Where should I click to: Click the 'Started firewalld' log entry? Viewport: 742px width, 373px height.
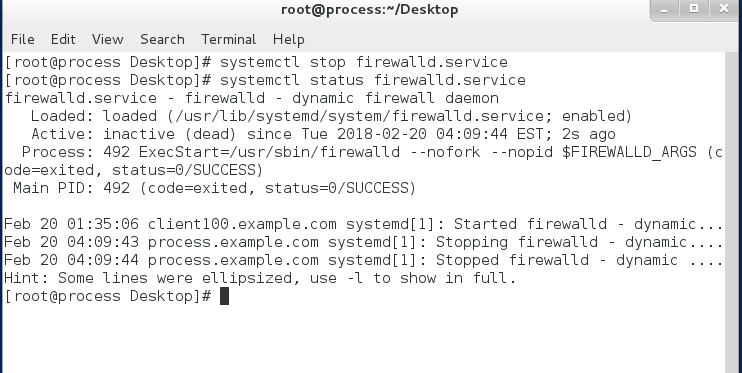coord(363,224)
